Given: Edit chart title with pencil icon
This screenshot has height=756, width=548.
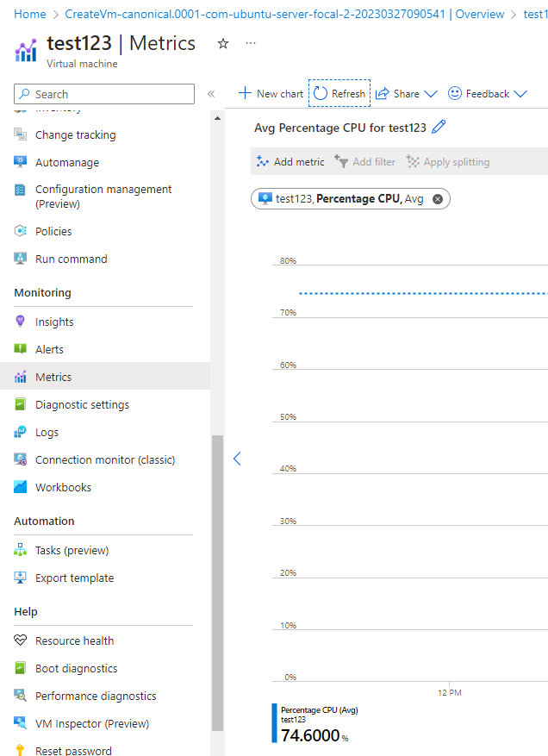Looking at the screenshot, I should coord(439,128).
